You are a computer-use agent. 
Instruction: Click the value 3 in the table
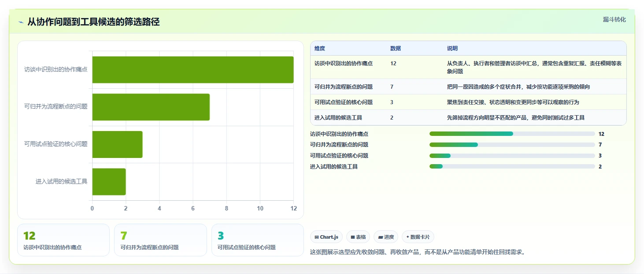click(x=392, y=102)
